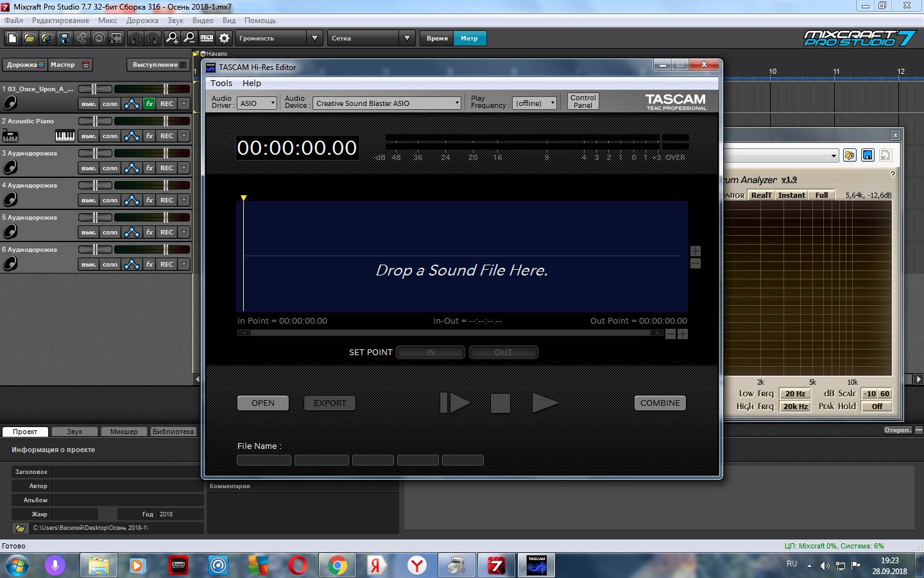The image size is (924, 578).
Task: Open the Help menu in TASCAM editor
Action: [252, 83]
